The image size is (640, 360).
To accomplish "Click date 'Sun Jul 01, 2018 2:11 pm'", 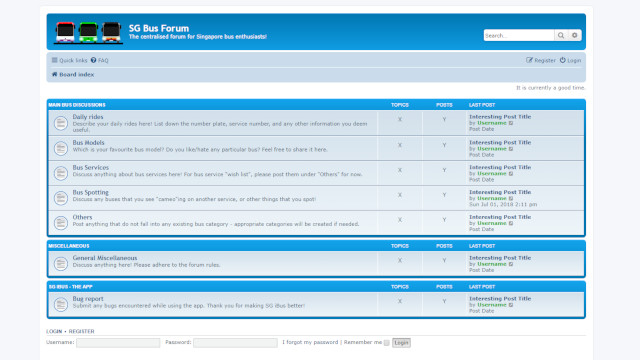I will click(503, 204).
